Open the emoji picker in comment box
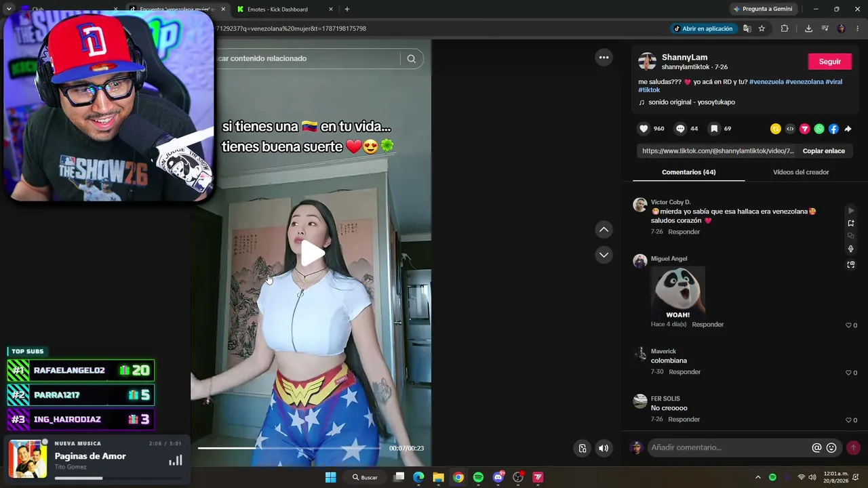 click(831, 447)
